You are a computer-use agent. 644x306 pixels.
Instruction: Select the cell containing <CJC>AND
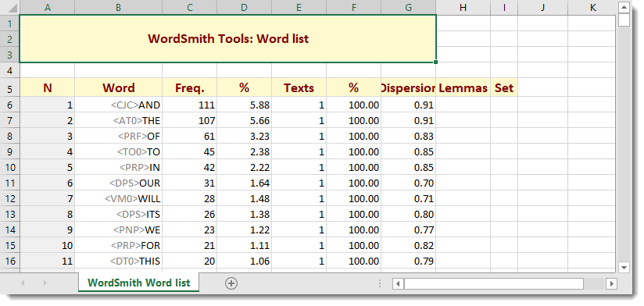coord(118,105)
